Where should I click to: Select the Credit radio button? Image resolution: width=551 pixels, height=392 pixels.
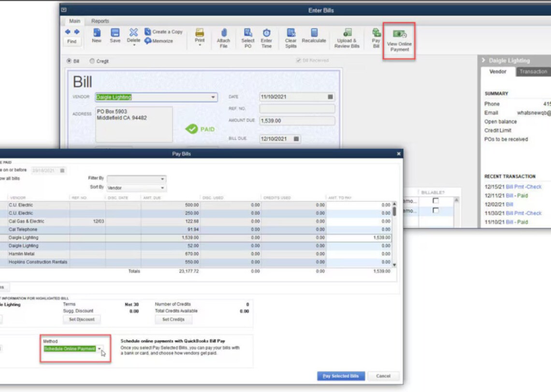pyautogui.click(x=92, y=61)
